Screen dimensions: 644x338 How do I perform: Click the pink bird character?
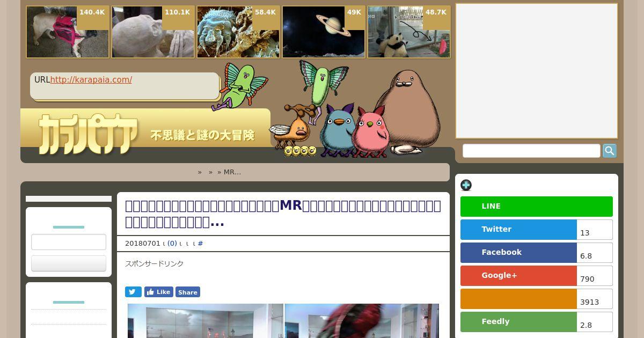pyautogui.click(x=371, y=132)
